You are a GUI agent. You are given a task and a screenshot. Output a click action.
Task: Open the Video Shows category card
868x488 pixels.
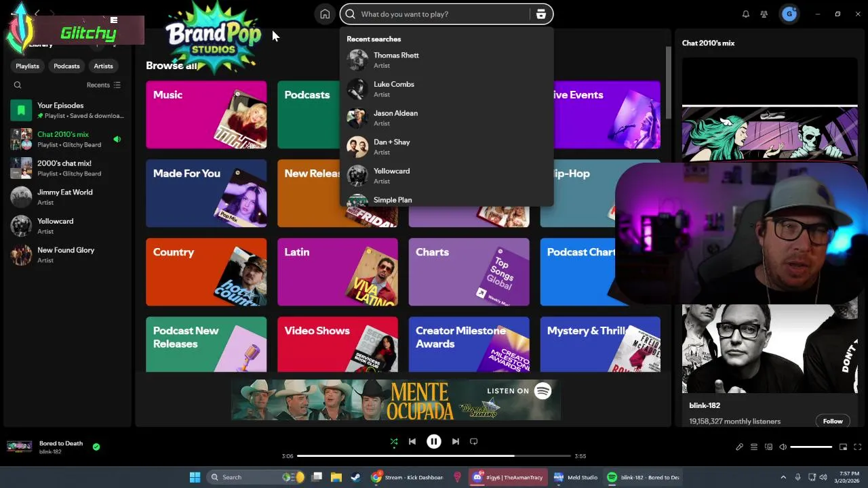[338, 344]
